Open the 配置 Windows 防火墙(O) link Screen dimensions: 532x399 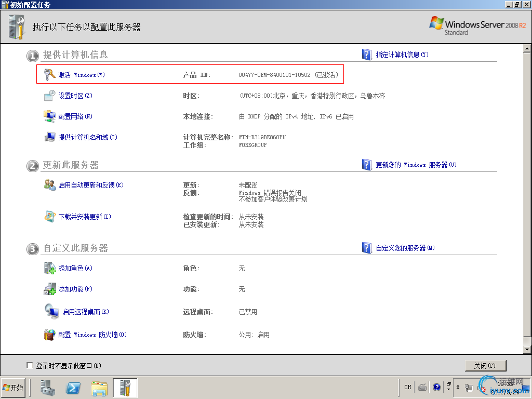[92, 335]
